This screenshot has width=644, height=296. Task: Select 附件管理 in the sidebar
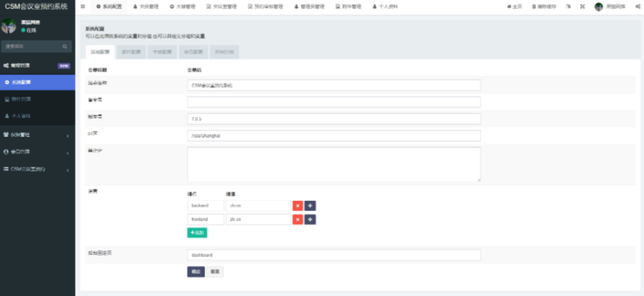(38, 99)
